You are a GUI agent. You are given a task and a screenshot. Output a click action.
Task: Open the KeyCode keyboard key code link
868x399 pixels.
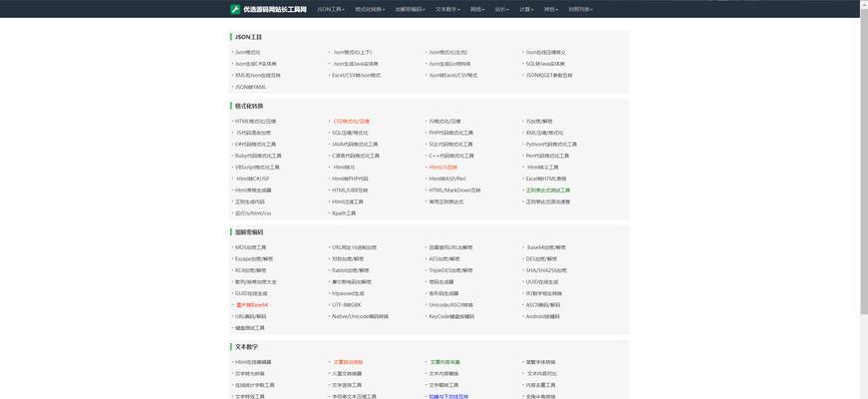(451, 316)
